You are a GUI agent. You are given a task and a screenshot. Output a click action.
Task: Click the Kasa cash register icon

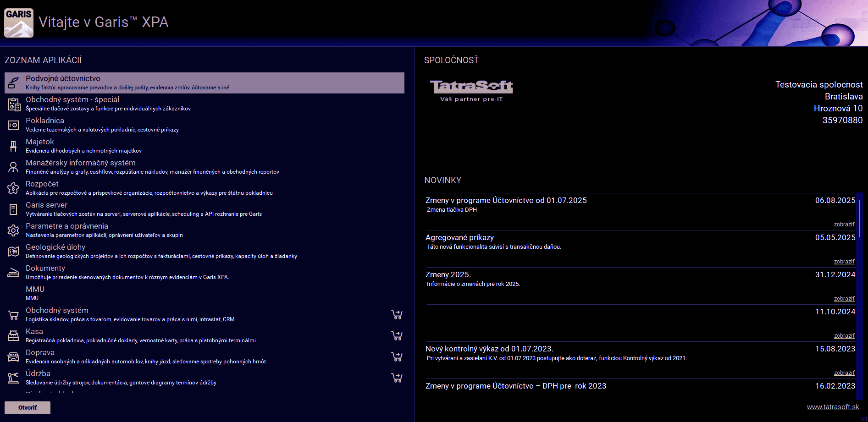(x=13, y=336)
